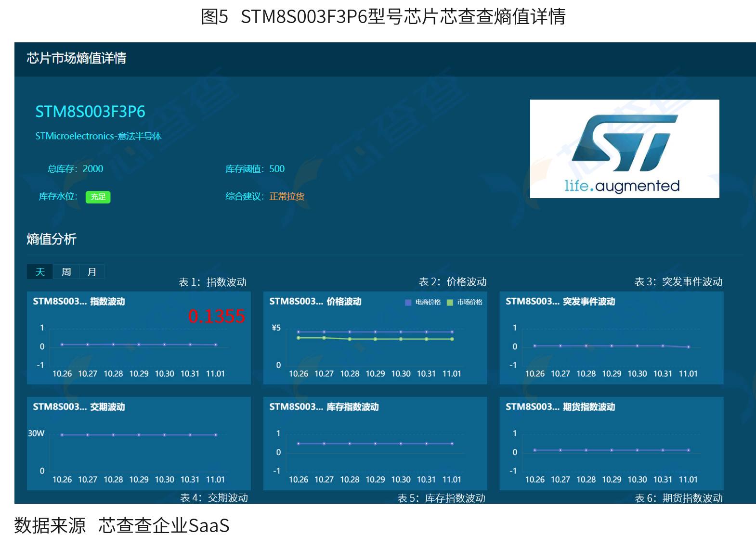Click the green 充足 stock level badge
This screenshot has width=756, height=548.
(x=98, y=197)
